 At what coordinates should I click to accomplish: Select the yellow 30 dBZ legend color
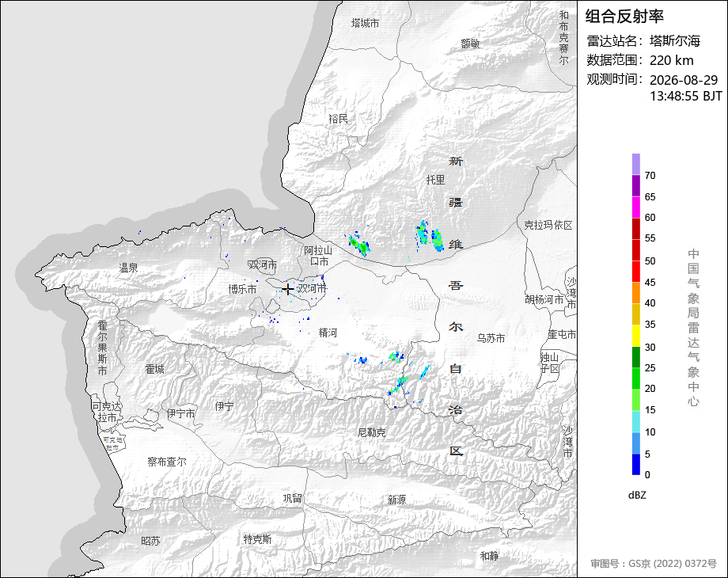[636, 336]
